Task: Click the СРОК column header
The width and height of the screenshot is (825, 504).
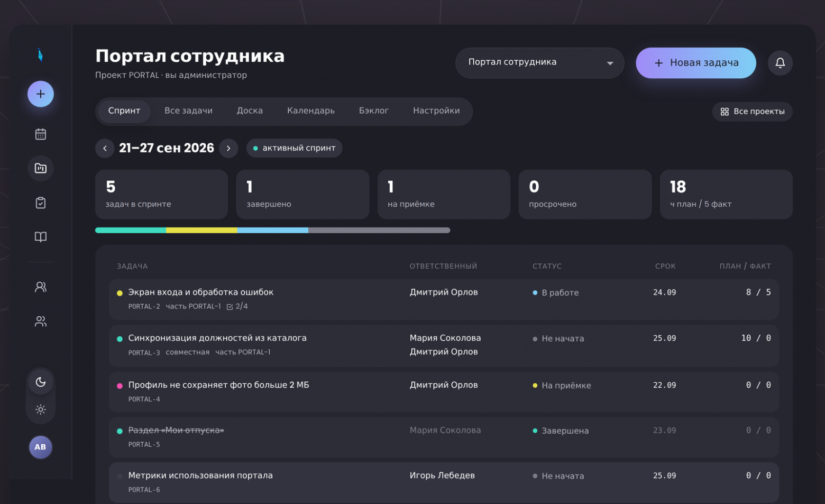Action: (665, 267)
